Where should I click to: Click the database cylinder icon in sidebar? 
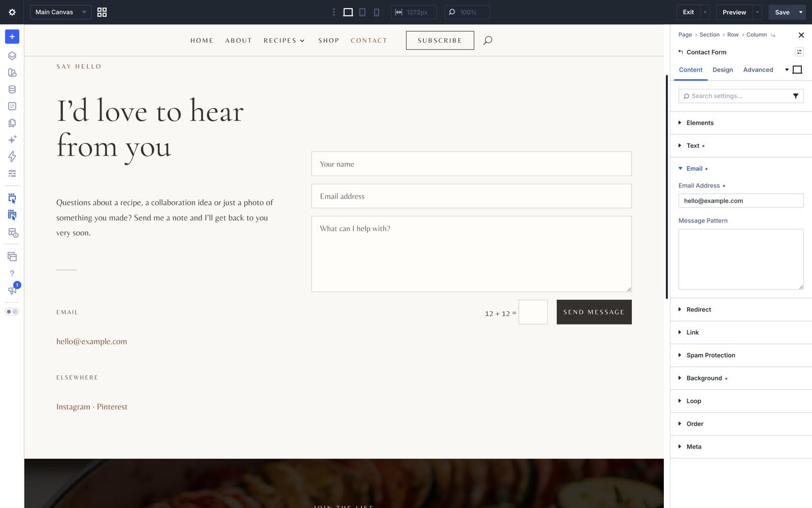click(x=12, y=89)
